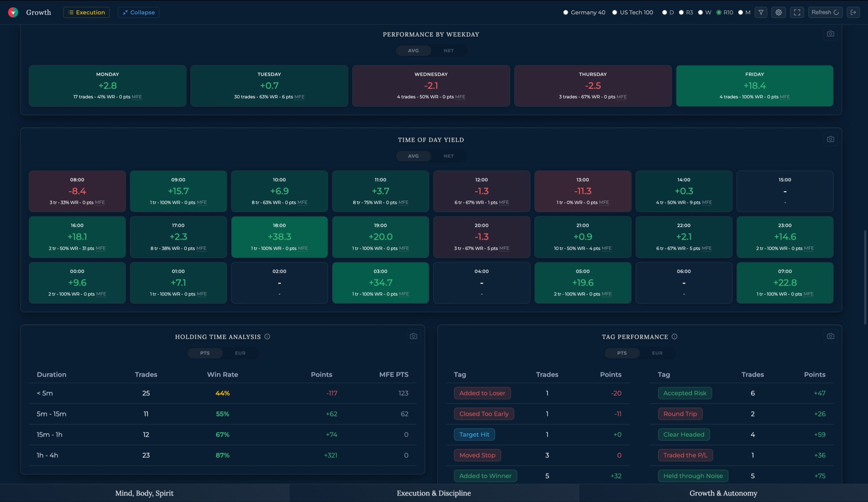
Task: Switch Holding Time Analysis to EUR
Action: coord(240,353)
